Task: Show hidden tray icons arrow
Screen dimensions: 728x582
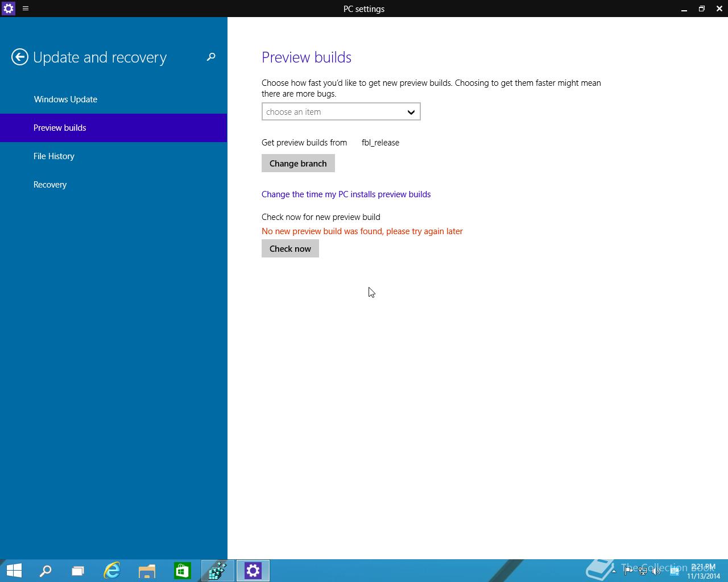Action: (x=614, y=571)
